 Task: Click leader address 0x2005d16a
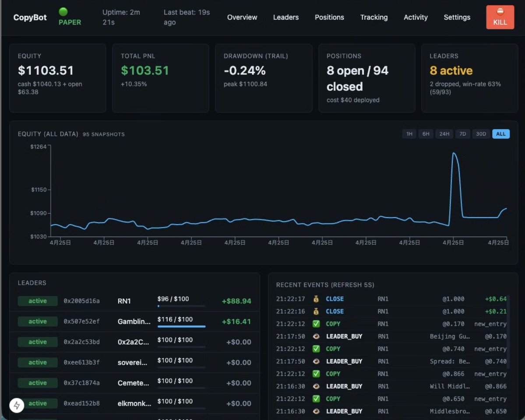click(x=82, y=301)
